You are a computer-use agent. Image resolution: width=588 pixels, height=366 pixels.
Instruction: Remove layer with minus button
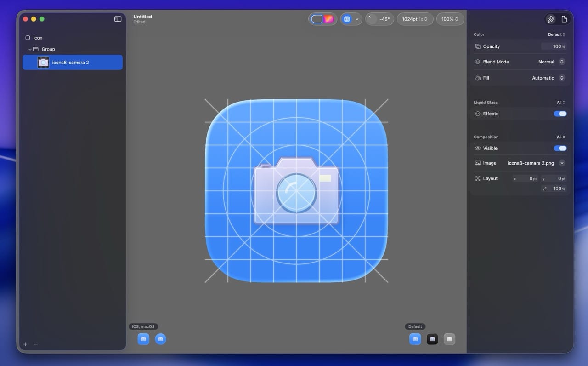pos(35,344)
